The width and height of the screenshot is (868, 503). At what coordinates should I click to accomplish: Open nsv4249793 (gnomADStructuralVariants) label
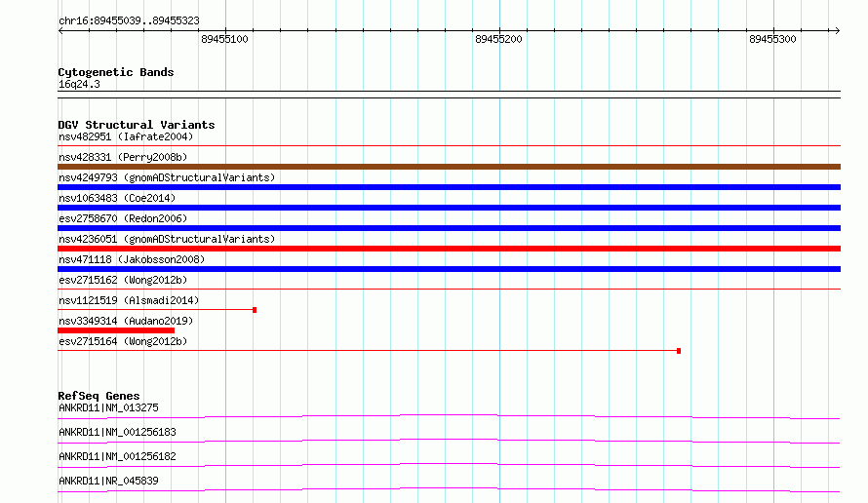pos(167,177)
